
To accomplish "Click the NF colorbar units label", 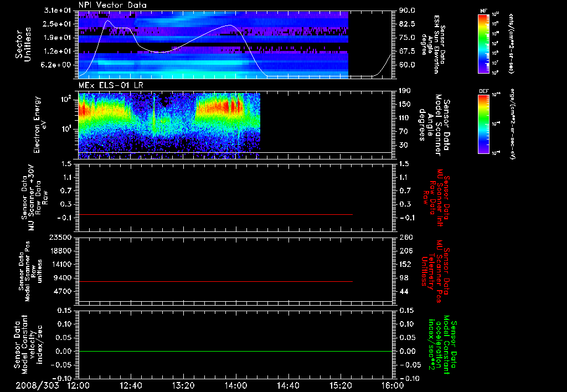I will pos(511,44).
